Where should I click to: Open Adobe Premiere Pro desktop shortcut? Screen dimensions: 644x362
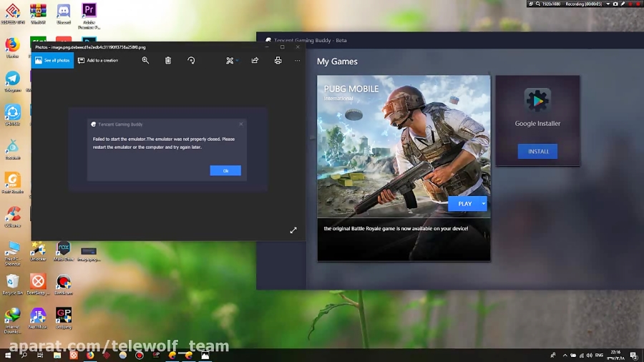click(x=89, y=16)
